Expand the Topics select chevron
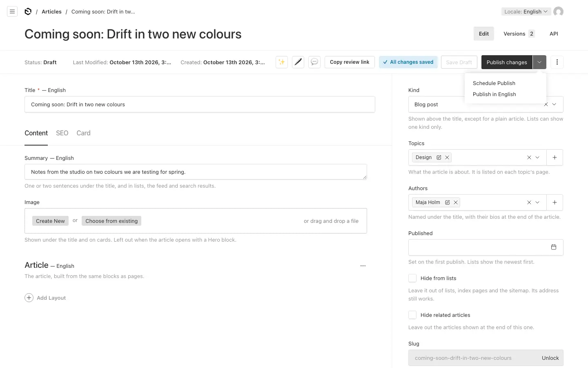 (x=537, y=157)
